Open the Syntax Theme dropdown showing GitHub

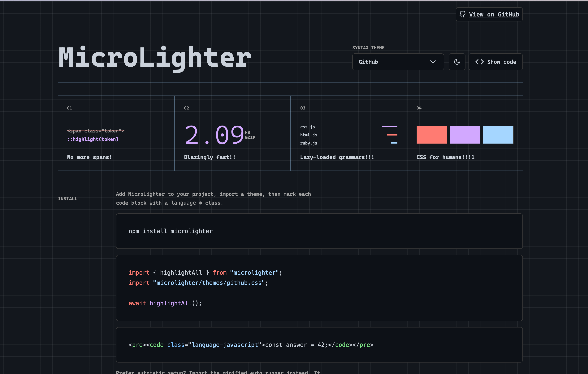[x=398, y=62]
